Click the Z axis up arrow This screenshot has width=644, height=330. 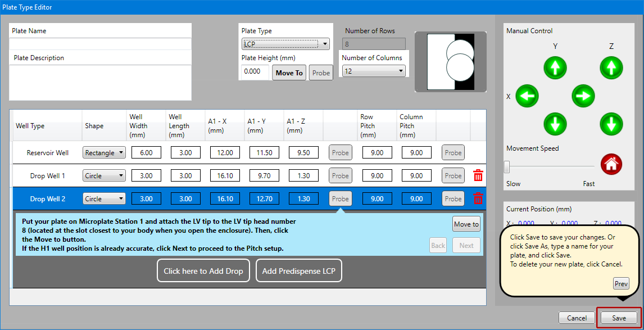point(611,68)
